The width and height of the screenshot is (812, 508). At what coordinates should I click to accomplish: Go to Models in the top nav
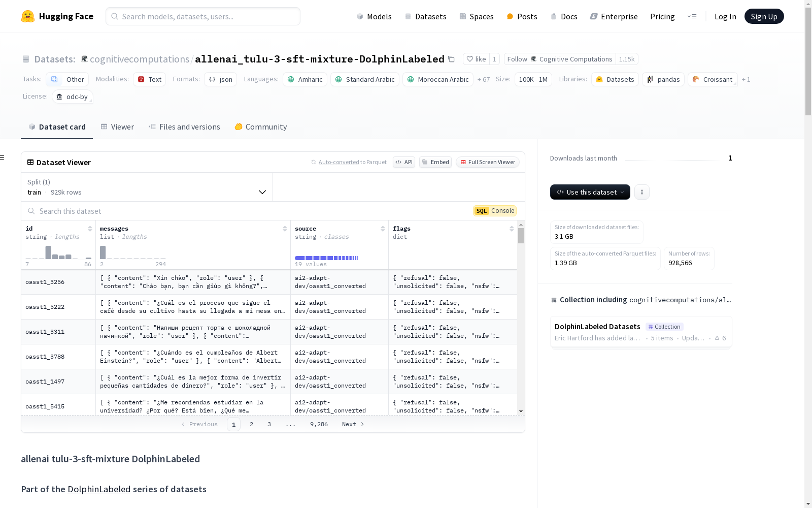click(x=374, y=16)
